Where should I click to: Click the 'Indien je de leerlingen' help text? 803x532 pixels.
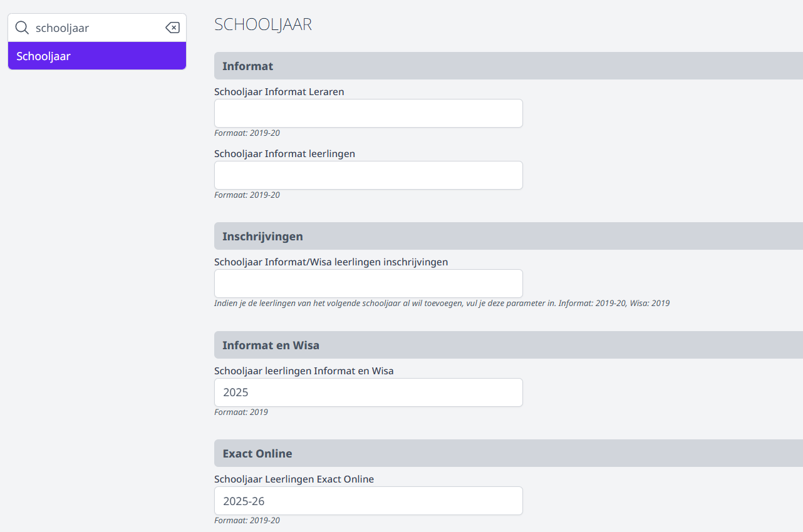coord(442,303)
